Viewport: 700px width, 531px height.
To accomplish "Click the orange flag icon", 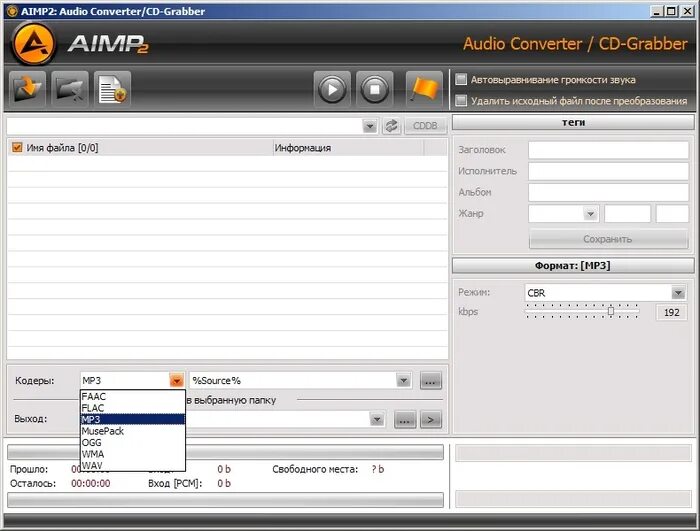I will pyautogui.click(x=424, y=89).
